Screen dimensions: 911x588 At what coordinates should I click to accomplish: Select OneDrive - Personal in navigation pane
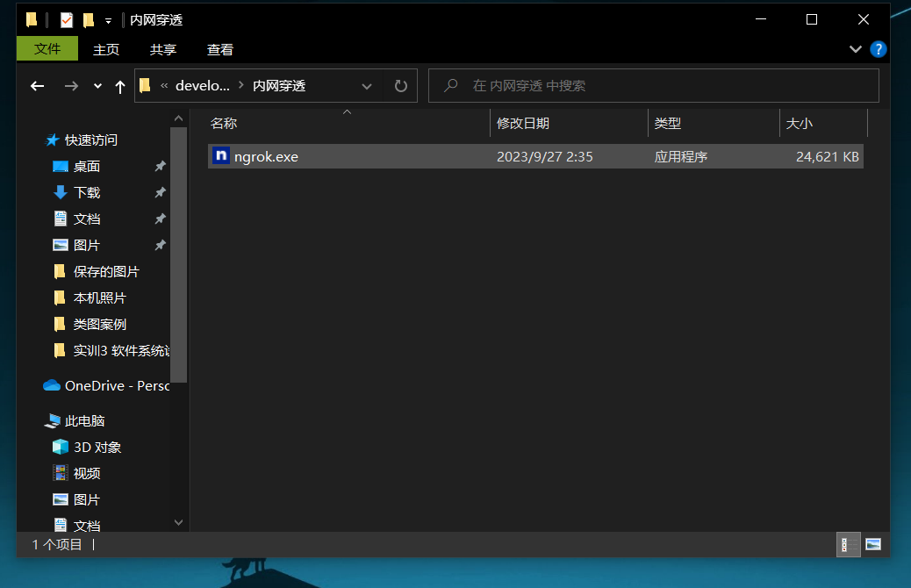pos(118,386)
